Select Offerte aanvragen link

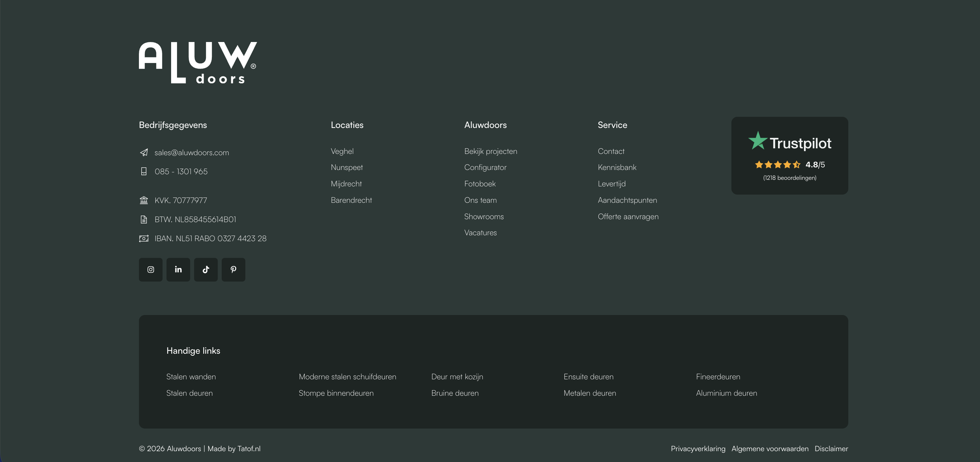tap(628, 216)
